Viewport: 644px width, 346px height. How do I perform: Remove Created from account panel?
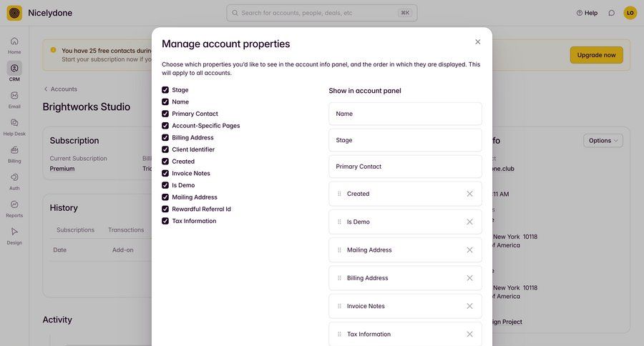[x=469, y=194]
